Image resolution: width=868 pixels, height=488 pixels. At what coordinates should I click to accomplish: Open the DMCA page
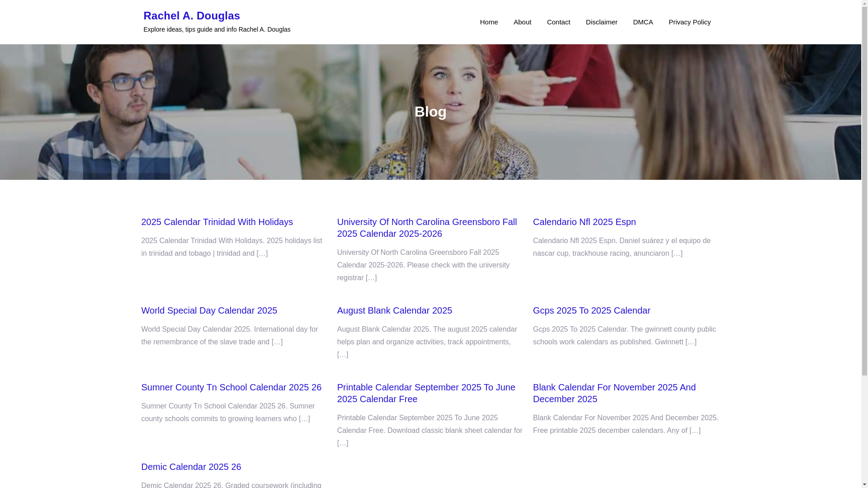click(x=643, y=22)
